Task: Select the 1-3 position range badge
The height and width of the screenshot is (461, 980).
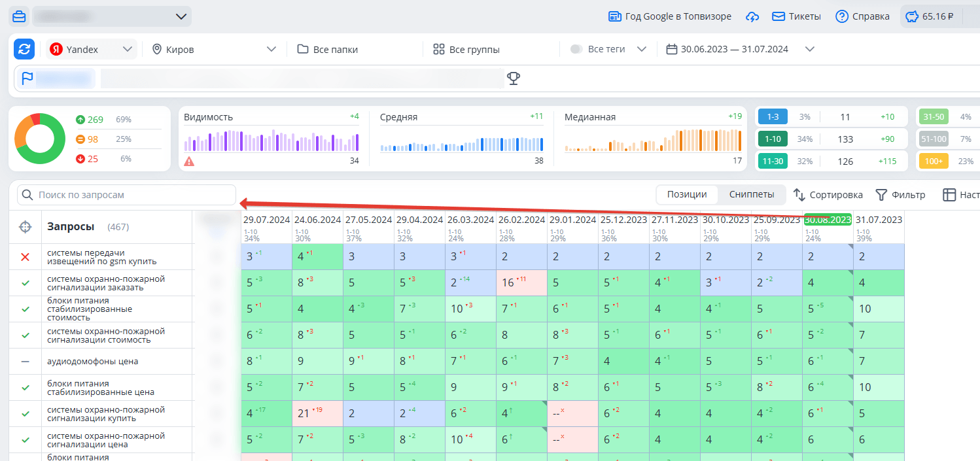Action: 772,117
